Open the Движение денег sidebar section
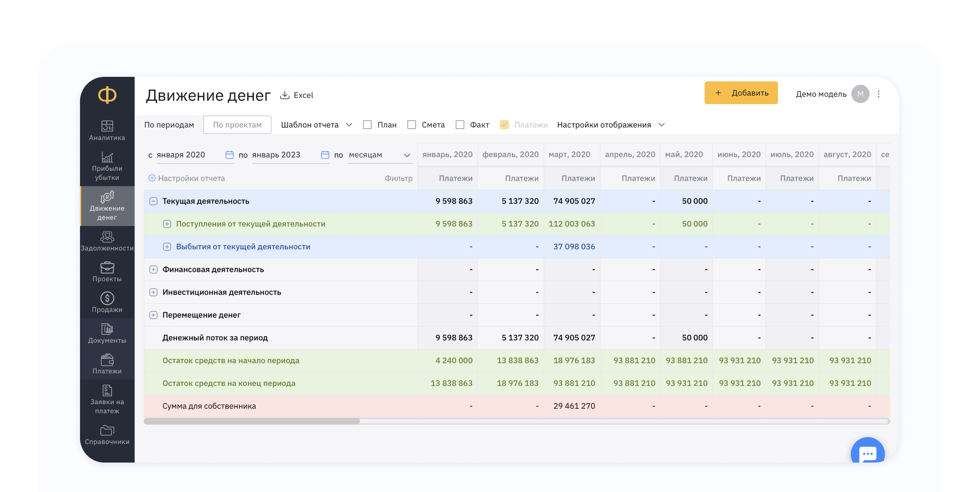 (107, 206)
